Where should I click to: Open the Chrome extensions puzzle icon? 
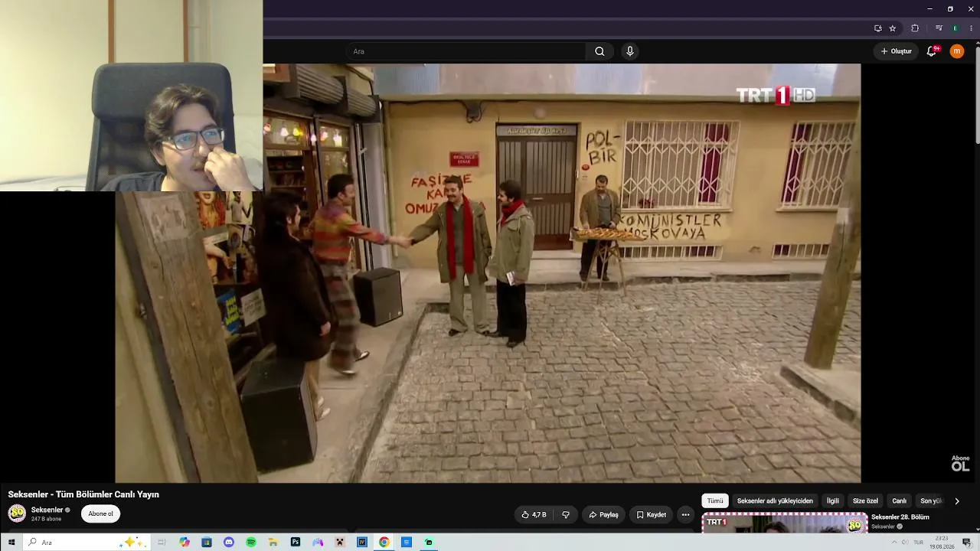click(x=915, y=28)
